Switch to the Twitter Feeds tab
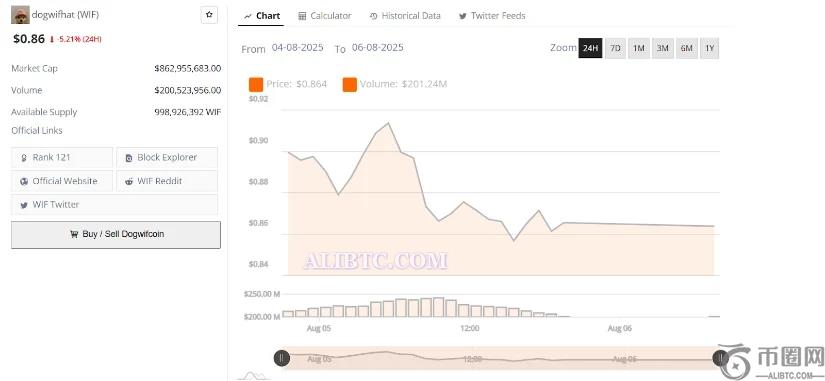This screenshot has width=825, height=381. pos(492,16)
